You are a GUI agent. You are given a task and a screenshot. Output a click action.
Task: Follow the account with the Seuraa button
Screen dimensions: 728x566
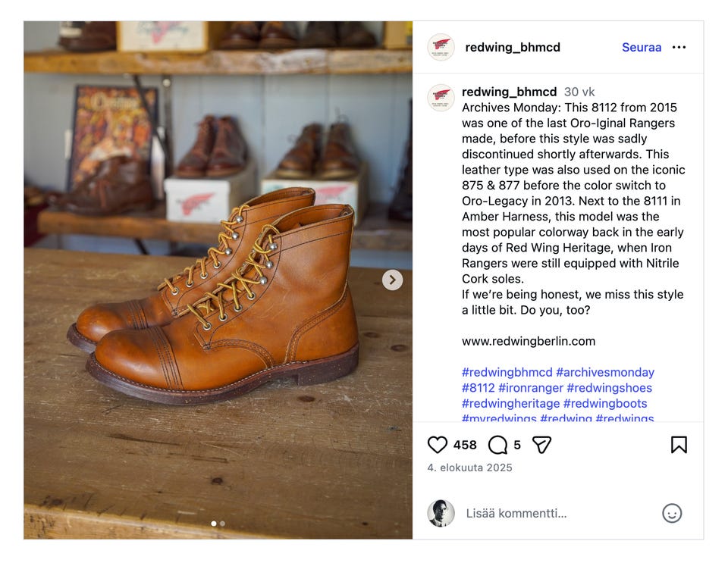[642, 47]
